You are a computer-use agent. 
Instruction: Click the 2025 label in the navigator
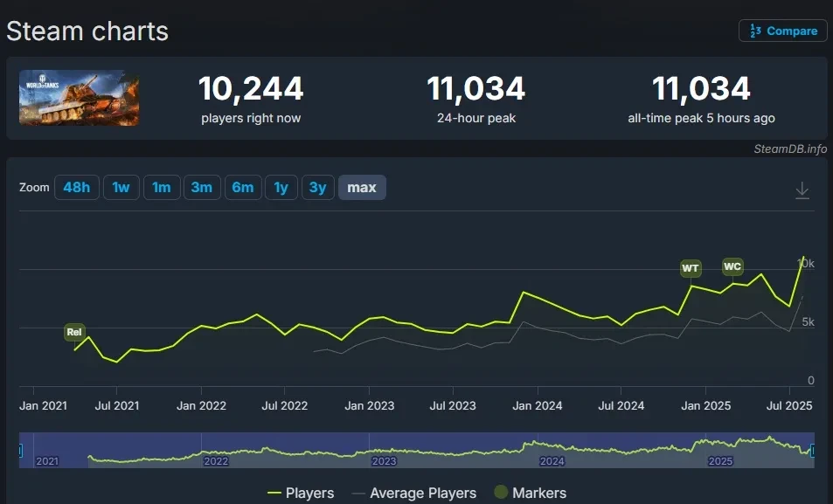pos(720,461)
